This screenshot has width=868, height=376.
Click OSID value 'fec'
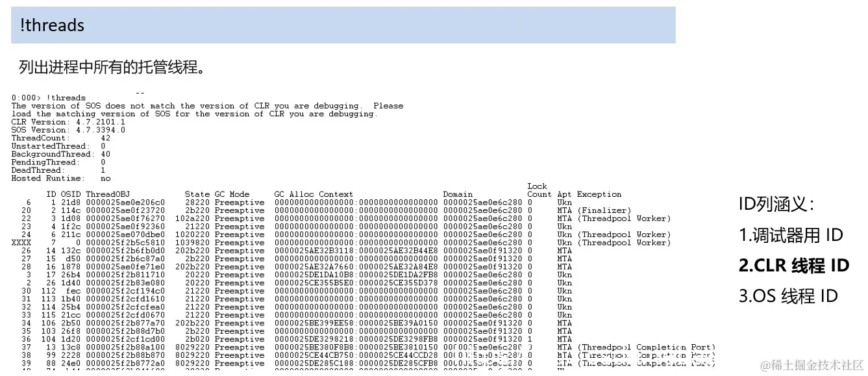coord(73,291)
